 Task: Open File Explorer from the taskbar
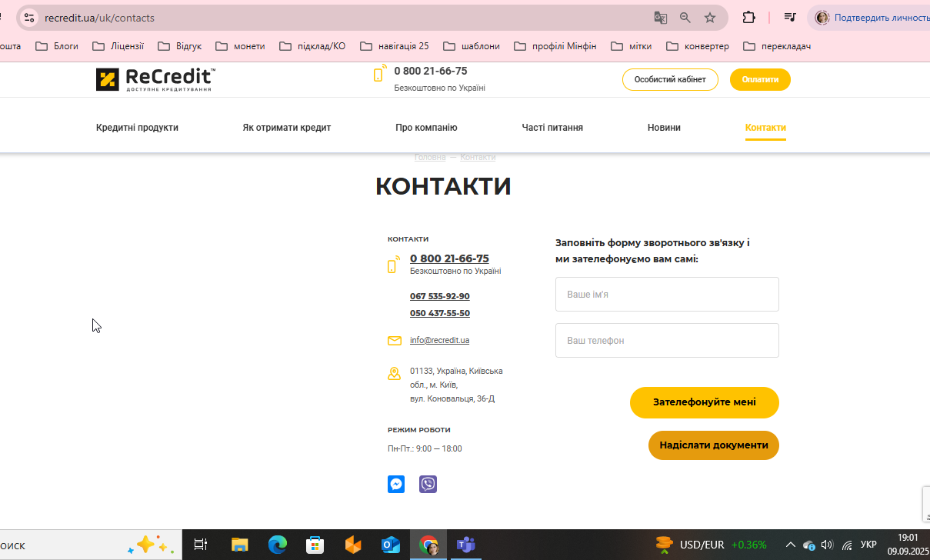tap(240, 545)
